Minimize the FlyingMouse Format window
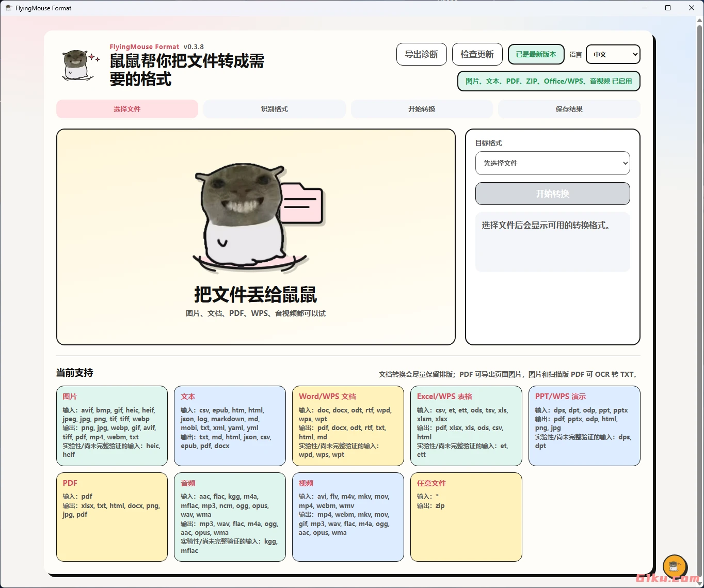This screenshot has width=704, height=588. [x=644, y=8]
